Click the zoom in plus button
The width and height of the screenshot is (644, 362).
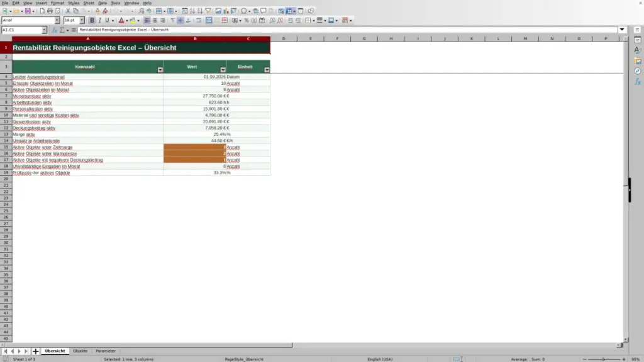pyautogui.click(x=624, y=359)
